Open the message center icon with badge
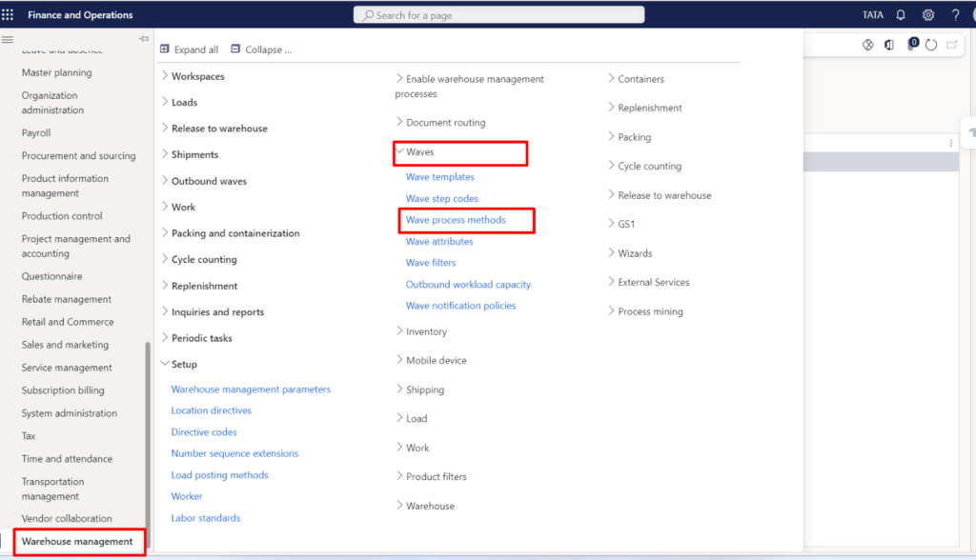Screen dimensions: 976x560 click(912, 44)
